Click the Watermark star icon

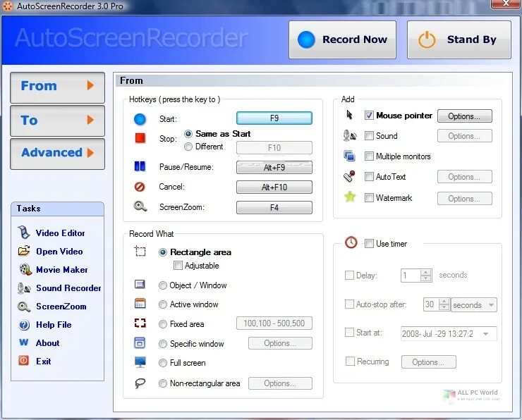(350, 197)
